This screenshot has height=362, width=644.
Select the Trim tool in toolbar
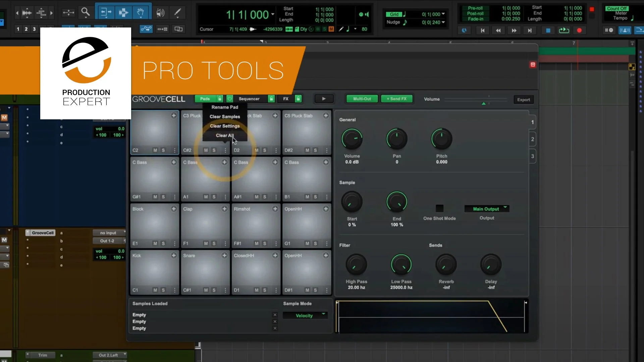pyautogui.click(x=106, y=13)
